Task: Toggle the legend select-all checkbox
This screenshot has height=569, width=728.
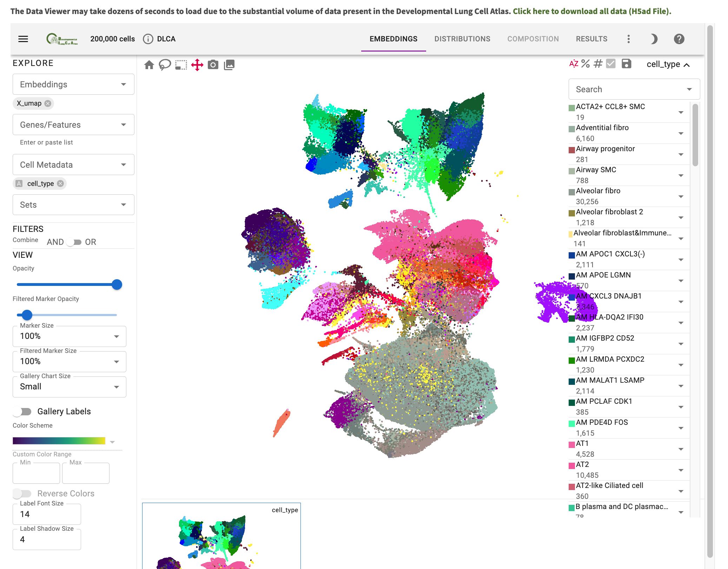Action: (611, 64)
